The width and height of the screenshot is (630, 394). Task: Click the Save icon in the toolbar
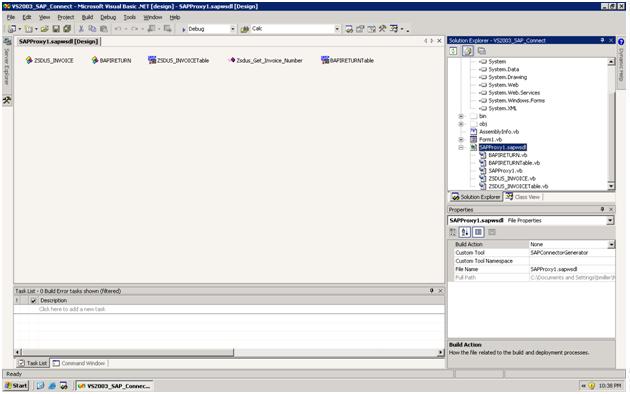click(x=56, y=29)
